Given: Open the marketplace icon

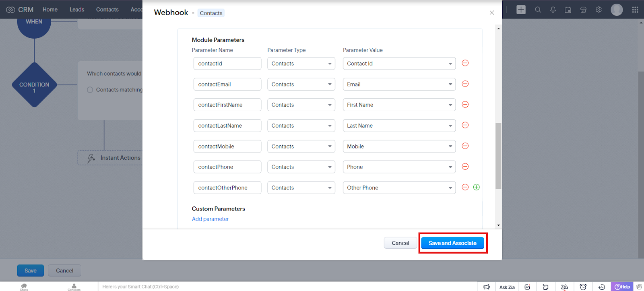Looking at the screenshot, I should (x=583, y=10).
